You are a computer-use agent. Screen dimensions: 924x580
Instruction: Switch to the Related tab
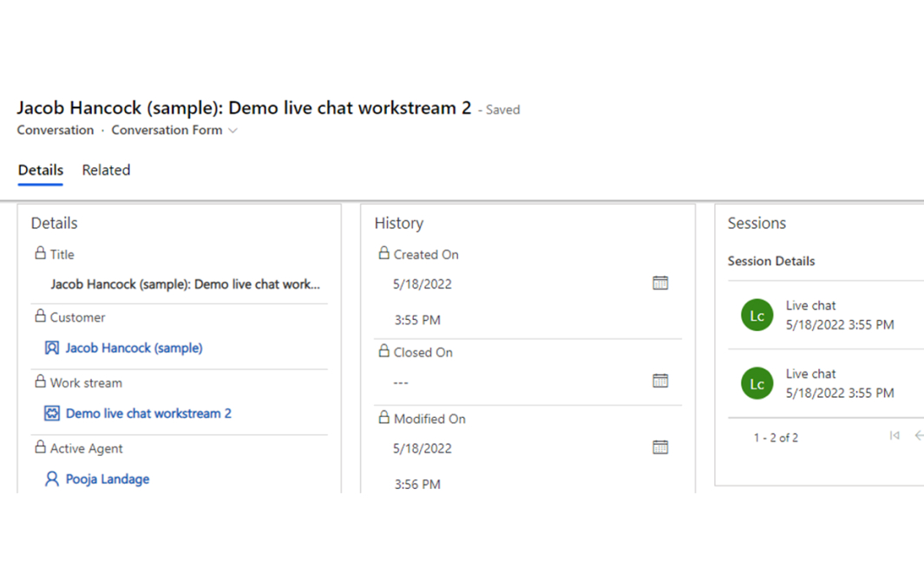(106, 170)
